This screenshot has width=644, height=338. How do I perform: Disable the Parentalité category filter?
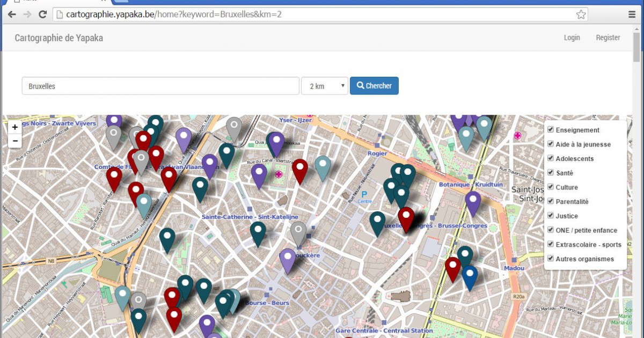[550, 201]
